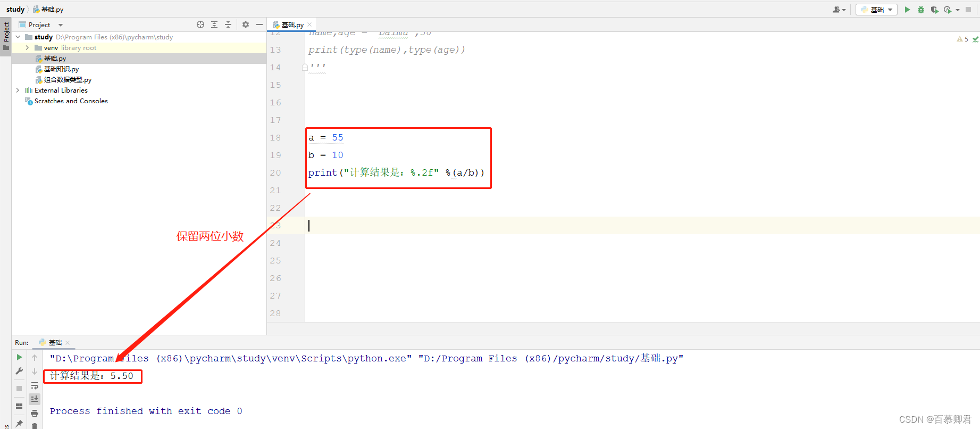Screen dimensions: 980x429
Task: Open Project panel gear options
Action: point(246,24)
